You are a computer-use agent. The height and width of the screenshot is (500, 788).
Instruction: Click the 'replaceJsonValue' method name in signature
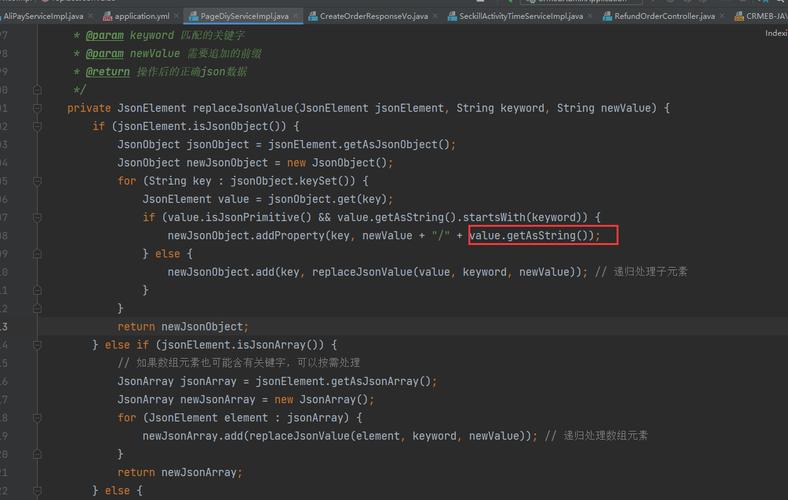pos(243,108)
